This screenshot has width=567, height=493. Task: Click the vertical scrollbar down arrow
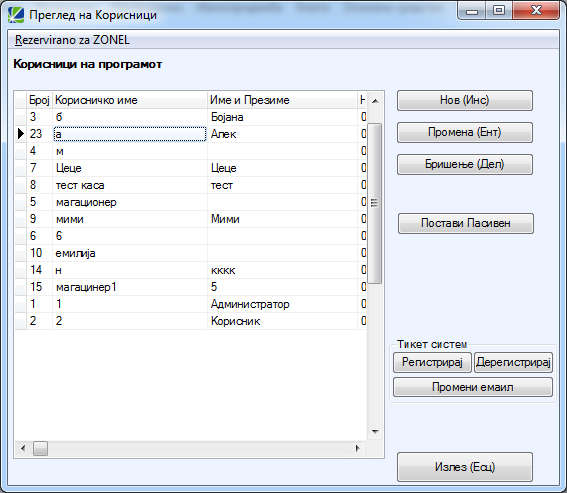pyautogui.click(x=375, y=432)
